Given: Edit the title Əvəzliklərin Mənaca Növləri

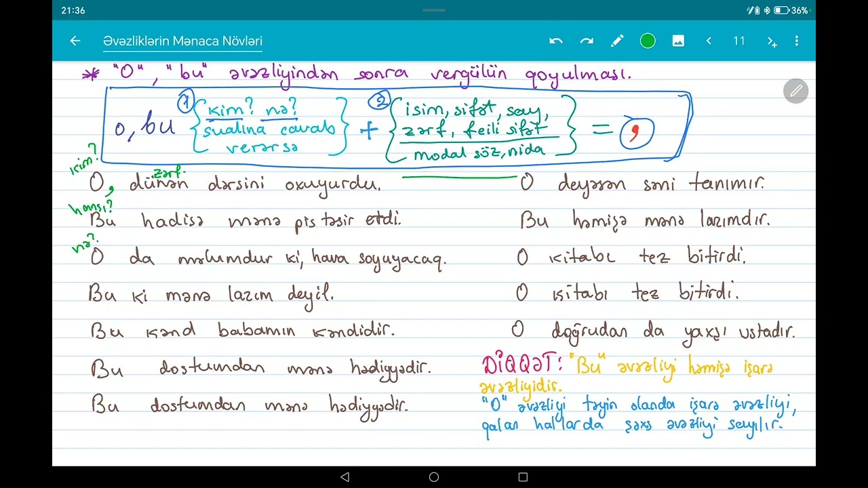Looking at the screenshot, I should pos(182,41).
